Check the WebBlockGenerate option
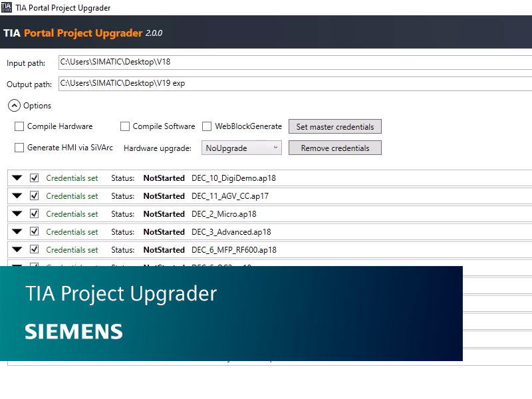The height and width of the screenshot is (399, 532). [x=207, y=126]
